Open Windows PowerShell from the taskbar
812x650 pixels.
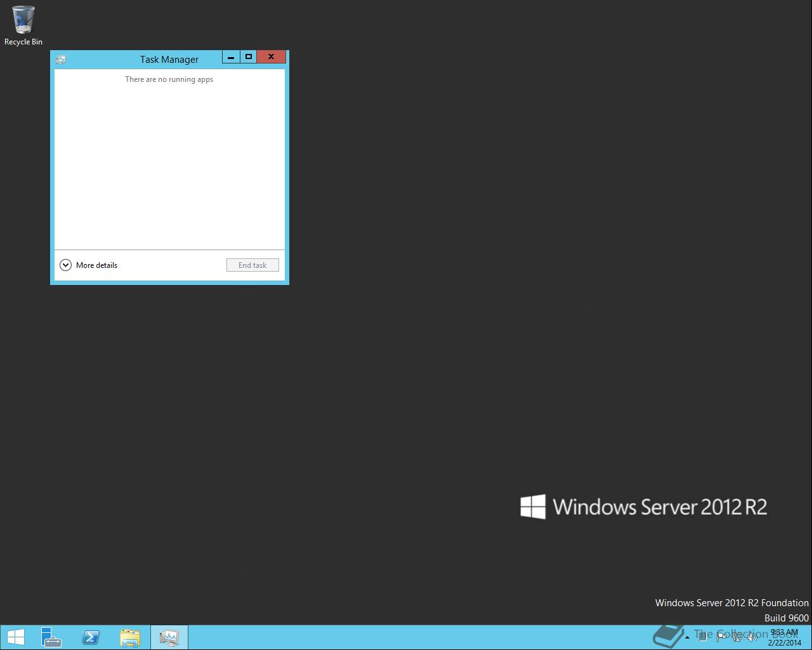coord(91,637)
